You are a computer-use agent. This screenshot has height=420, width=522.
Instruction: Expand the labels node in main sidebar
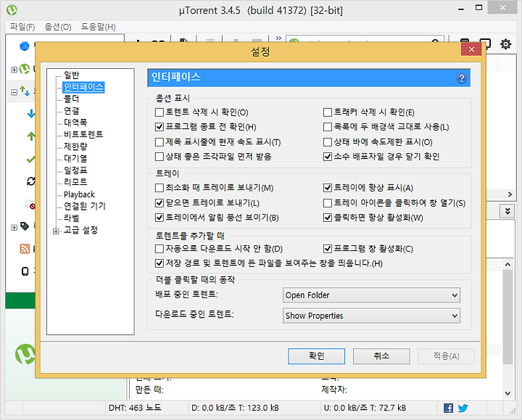click(x=14, y=228)
